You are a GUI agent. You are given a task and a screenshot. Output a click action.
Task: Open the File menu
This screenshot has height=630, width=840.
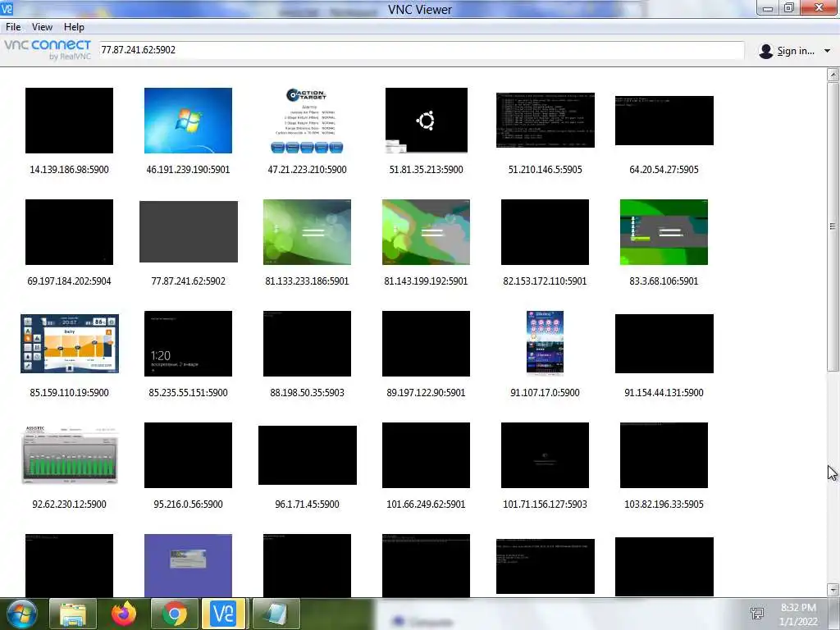pos(13,27)
